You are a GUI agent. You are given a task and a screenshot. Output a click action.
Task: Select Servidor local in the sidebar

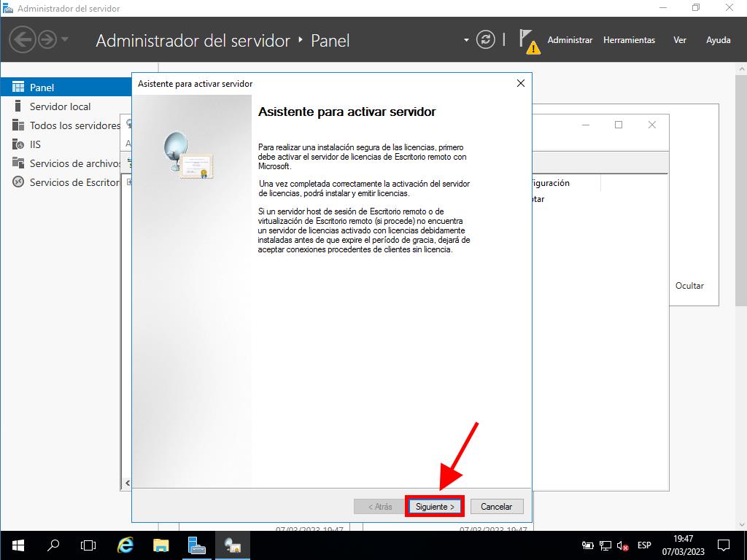coord(60,106)
